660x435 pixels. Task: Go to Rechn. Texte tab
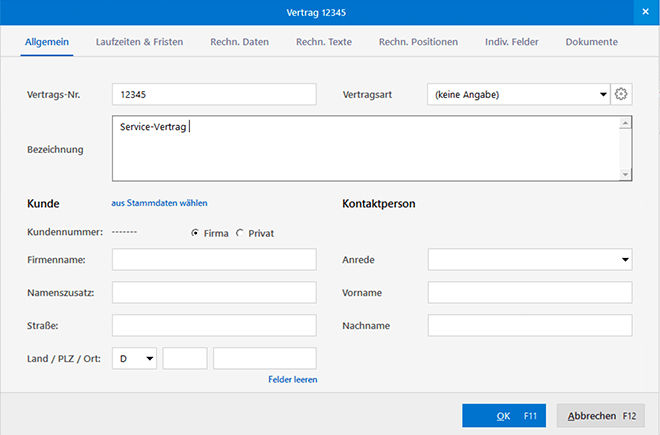tap(324, 42)
